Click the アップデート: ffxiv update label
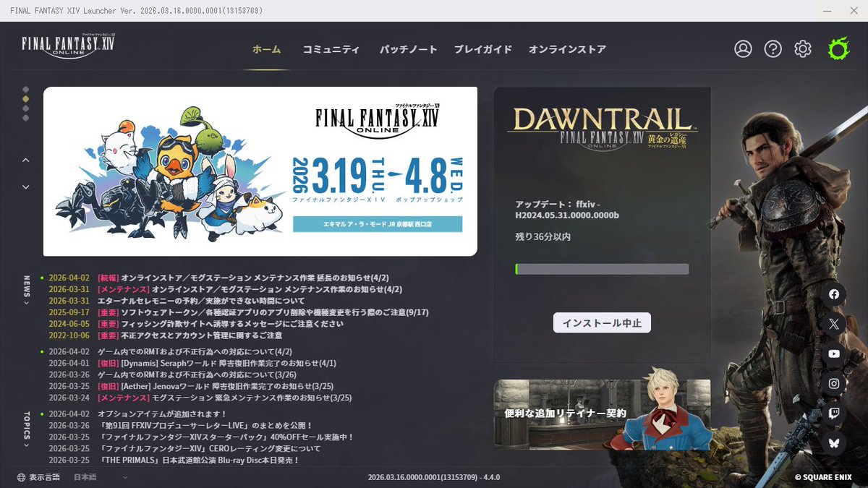 [567, 210]
